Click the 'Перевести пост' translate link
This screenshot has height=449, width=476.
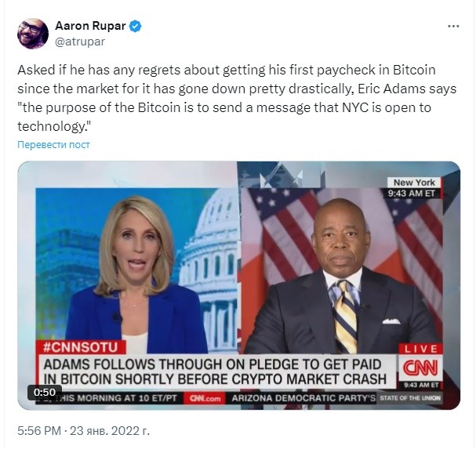tap(53, 144)
